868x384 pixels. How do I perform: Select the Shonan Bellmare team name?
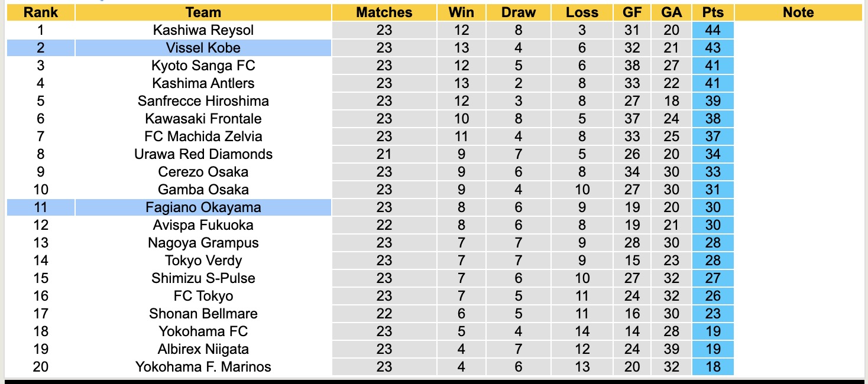pyautogui.click(x=203, y=314)
